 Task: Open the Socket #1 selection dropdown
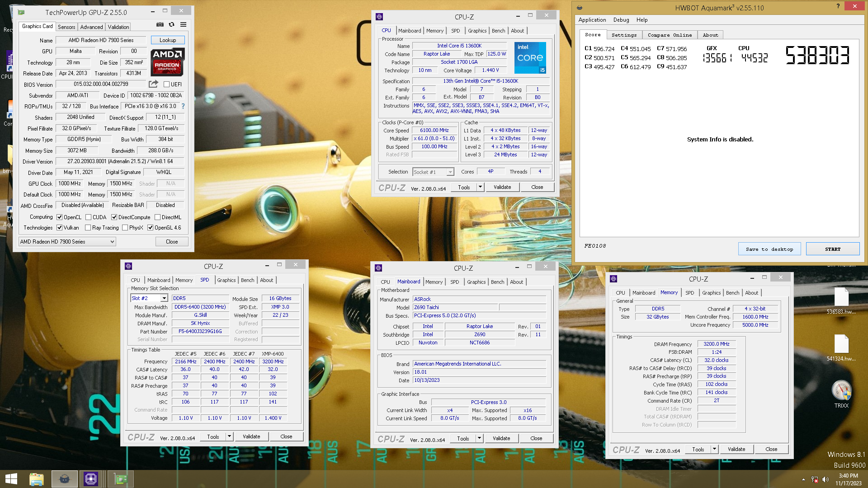pos(433,172)
